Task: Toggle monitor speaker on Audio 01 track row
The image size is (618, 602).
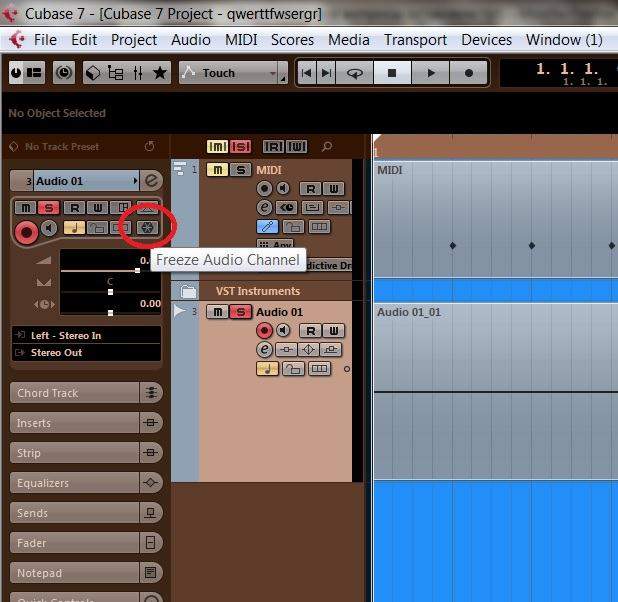Action: point(284,331)
